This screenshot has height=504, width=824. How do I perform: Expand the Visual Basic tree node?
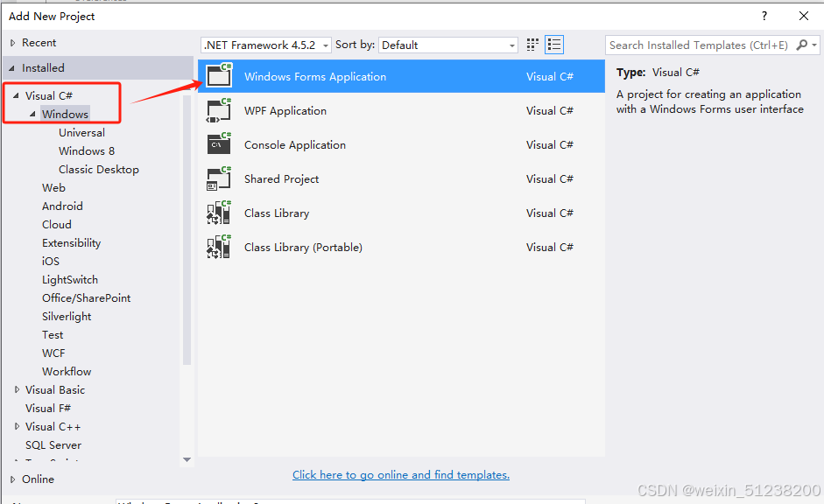click(17, 389)
